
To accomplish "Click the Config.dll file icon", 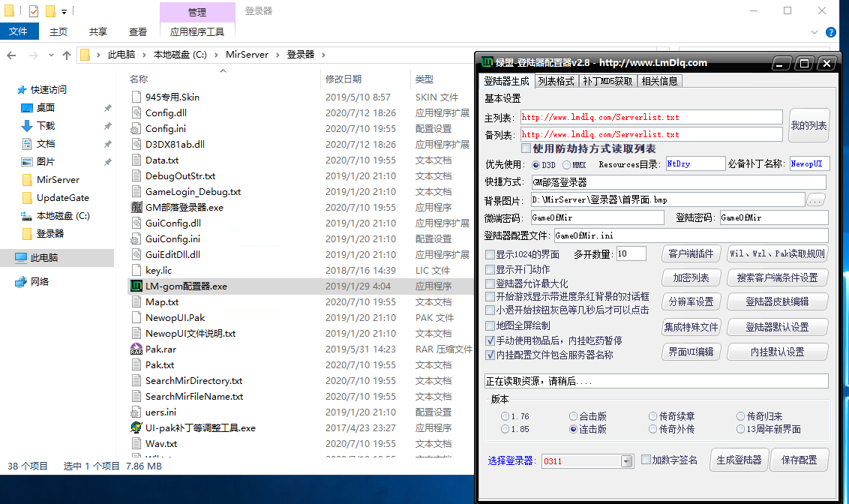I will pyautogui.click(x=136, y=112).
